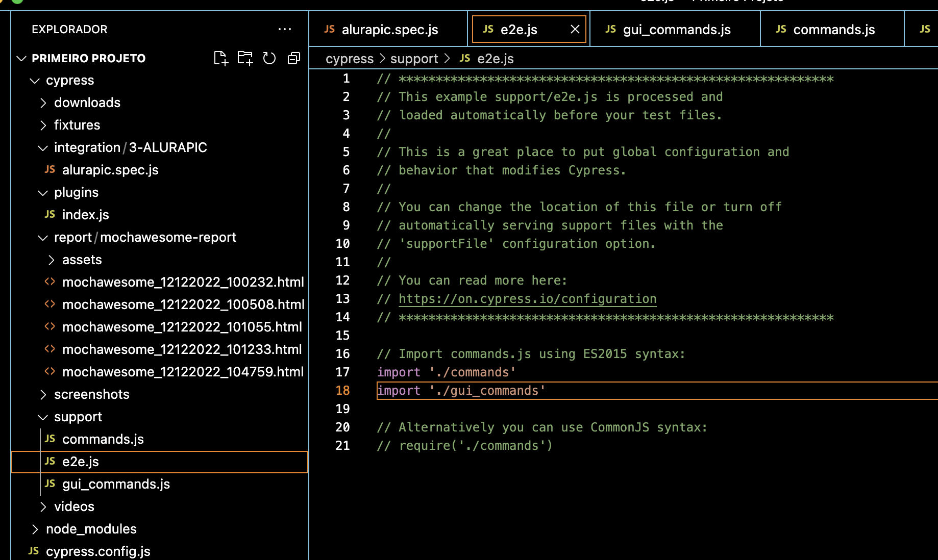
Task: Open gui_commands.js from support folder
Action: 116,484
